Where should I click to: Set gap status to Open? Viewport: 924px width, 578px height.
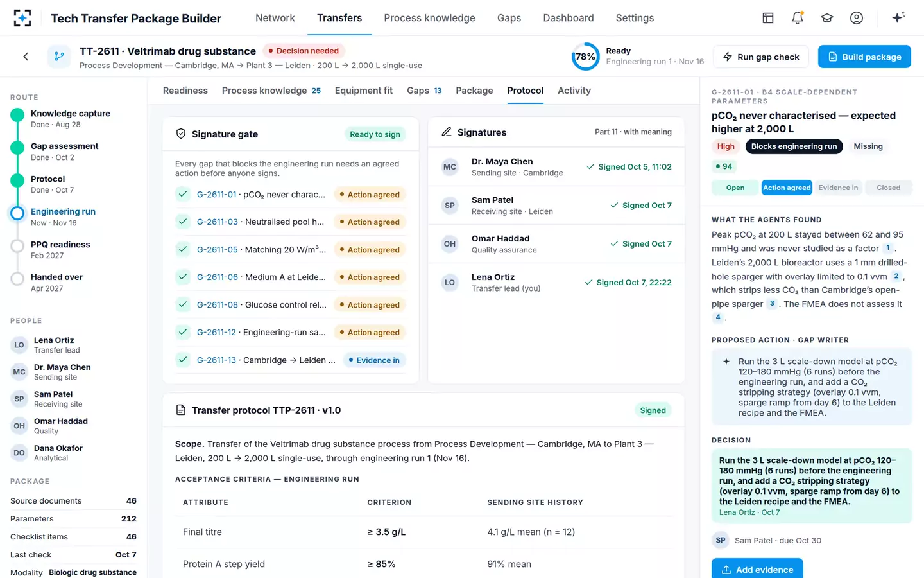735,188
